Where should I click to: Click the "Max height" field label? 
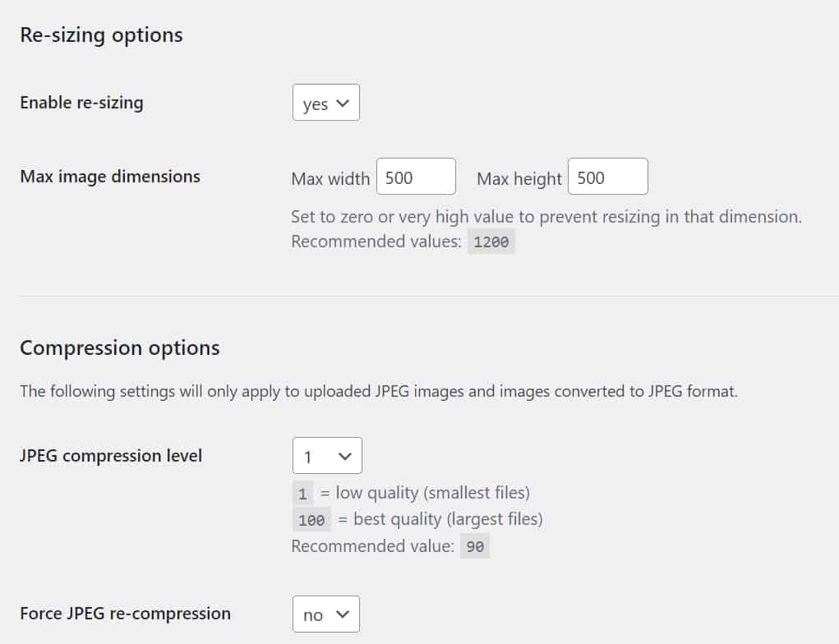519,178
